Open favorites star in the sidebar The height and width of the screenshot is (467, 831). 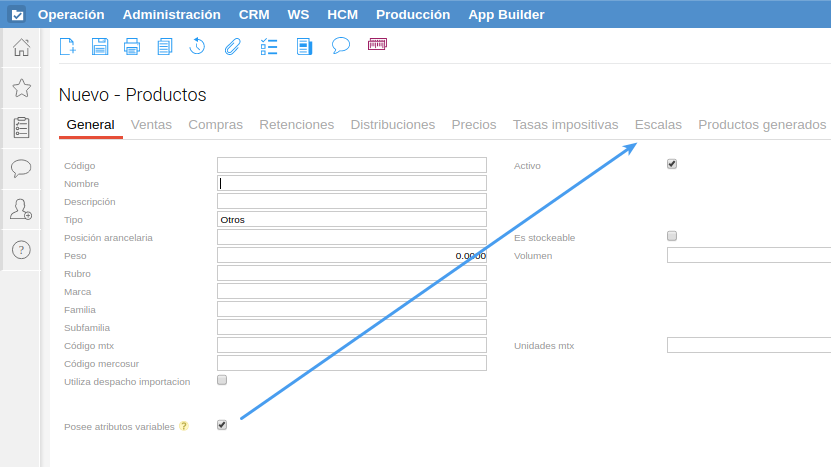coord(21,88)
